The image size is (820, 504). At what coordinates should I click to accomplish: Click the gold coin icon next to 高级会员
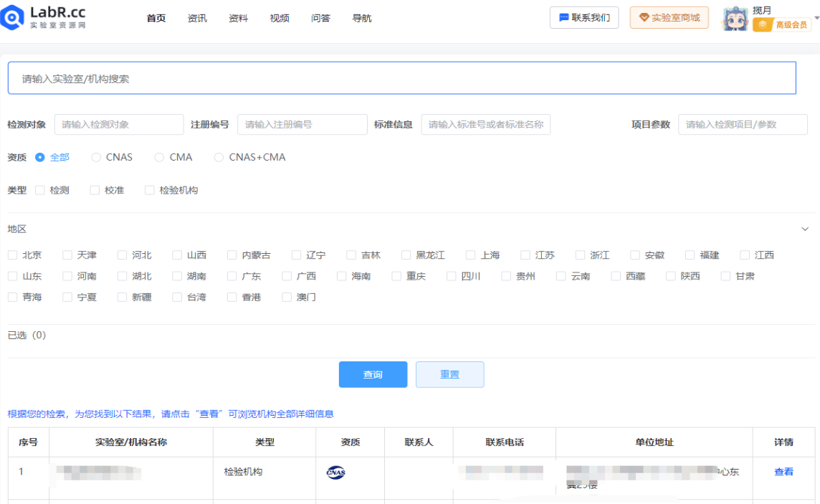763,24
